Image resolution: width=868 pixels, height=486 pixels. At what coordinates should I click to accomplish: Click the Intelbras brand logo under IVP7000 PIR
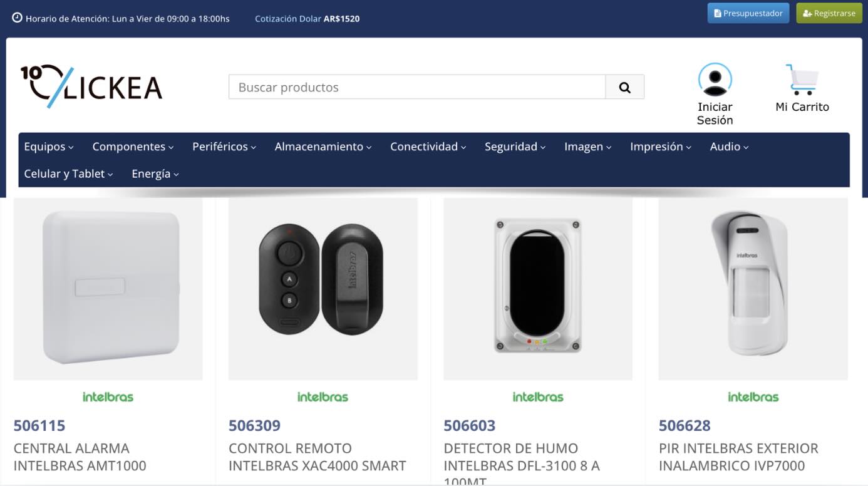point(753,396)
